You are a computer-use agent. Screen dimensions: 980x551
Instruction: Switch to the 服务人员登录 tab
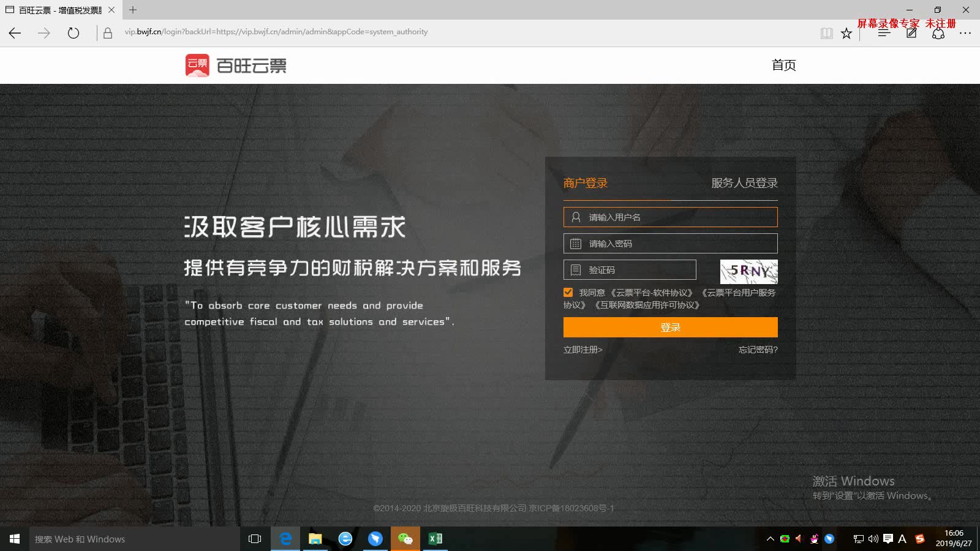pos(744,182)
